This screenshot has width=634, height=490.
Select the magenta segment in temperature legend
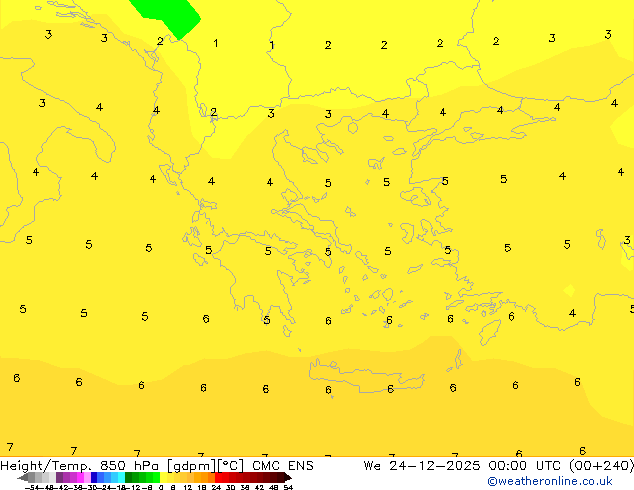pyautogui.click(x=73, y=477)
